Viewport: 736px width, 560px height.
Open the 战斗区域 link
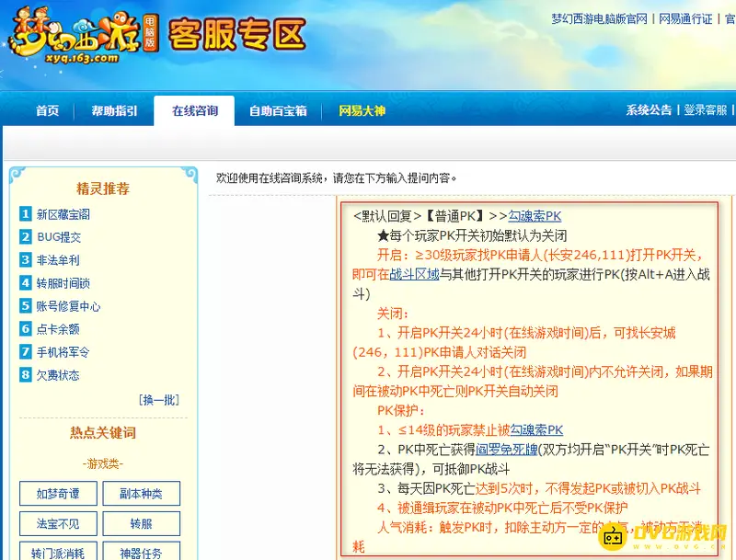[415, 274]
